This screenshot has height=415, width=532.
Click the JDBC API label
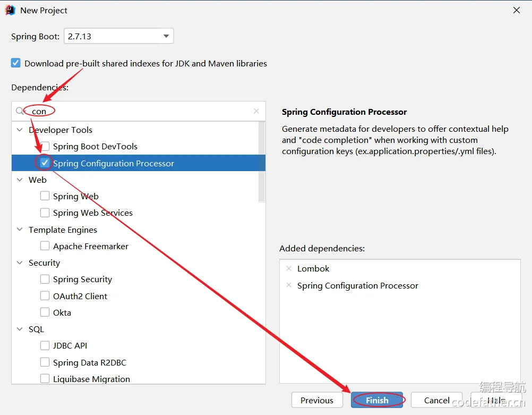tap(70, 345)
